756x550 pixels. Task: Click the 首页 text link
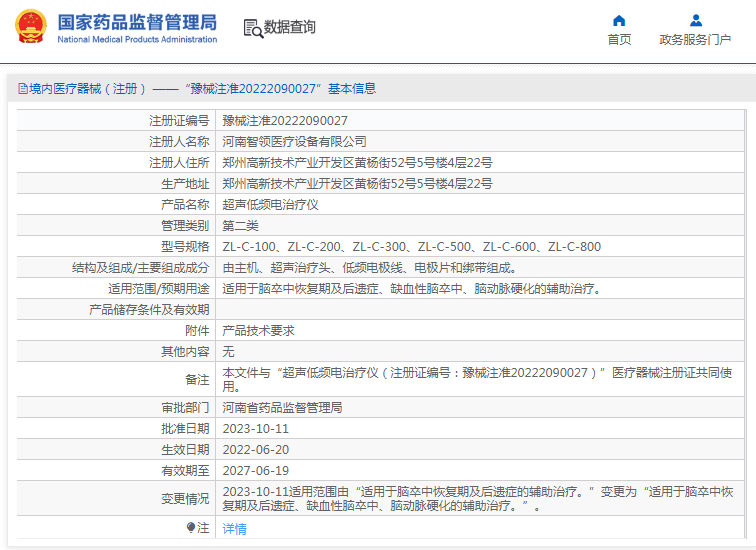pos(619,40)
